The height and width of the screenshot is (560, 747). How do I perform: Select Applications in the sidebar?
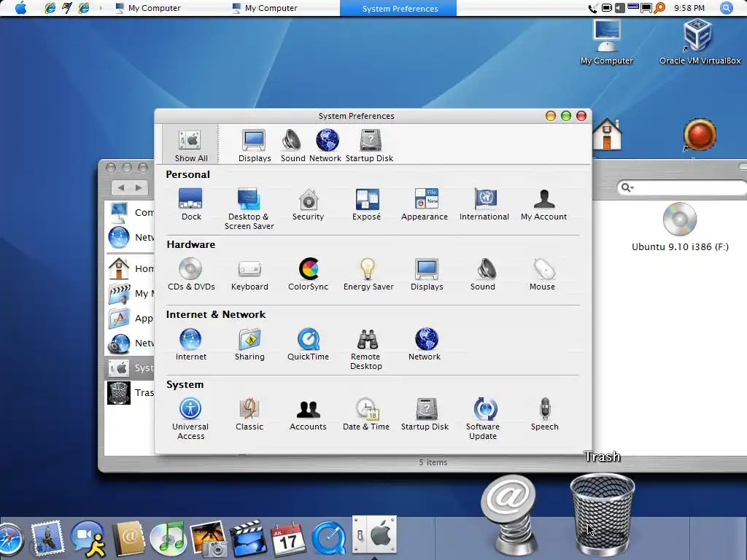tap(130, 318)
